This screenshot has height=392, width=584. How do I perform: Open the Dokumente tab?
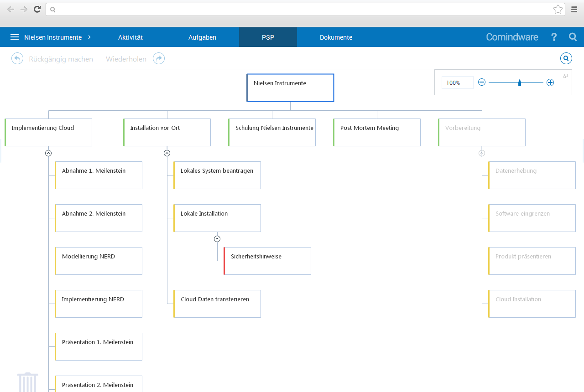[x=336, y=37]
